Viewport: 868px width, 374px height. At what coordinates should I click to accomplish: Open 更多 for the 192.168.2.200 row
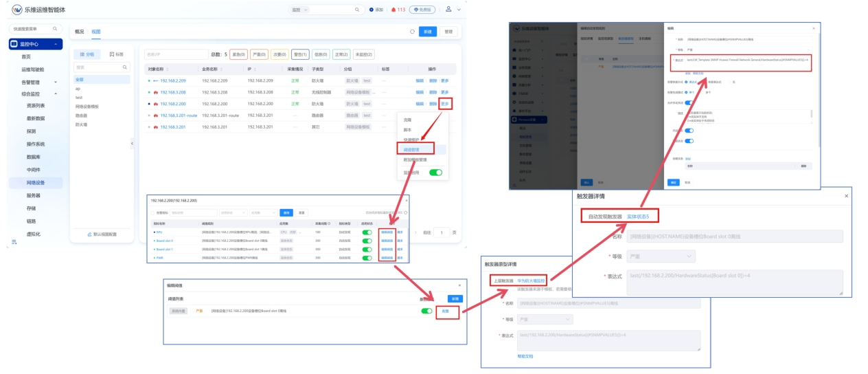[x=445, y=103]
